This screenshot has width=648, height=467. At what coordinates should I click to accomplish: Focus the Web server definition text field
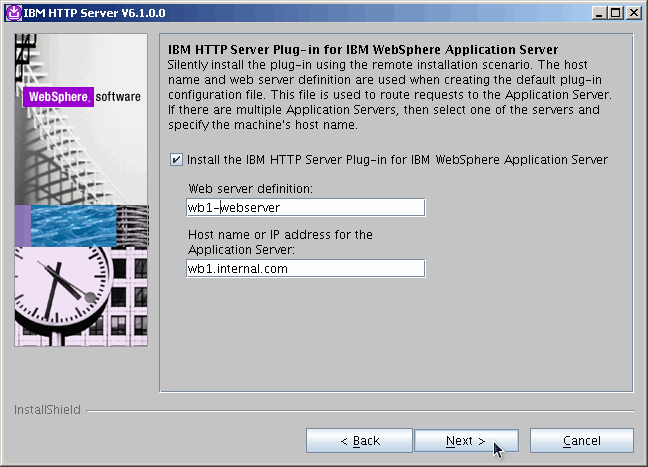coord(305,207)
